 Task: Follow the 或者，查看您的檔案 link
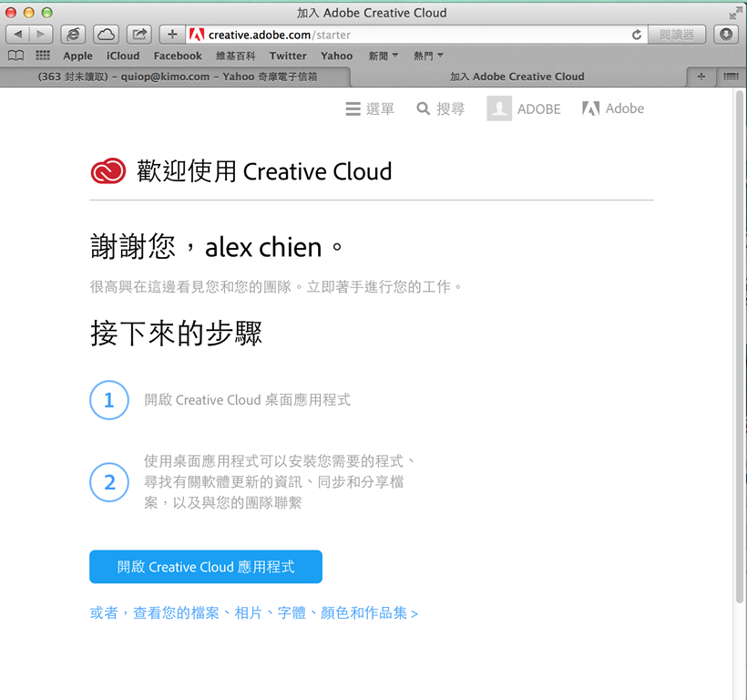[254, 612]
